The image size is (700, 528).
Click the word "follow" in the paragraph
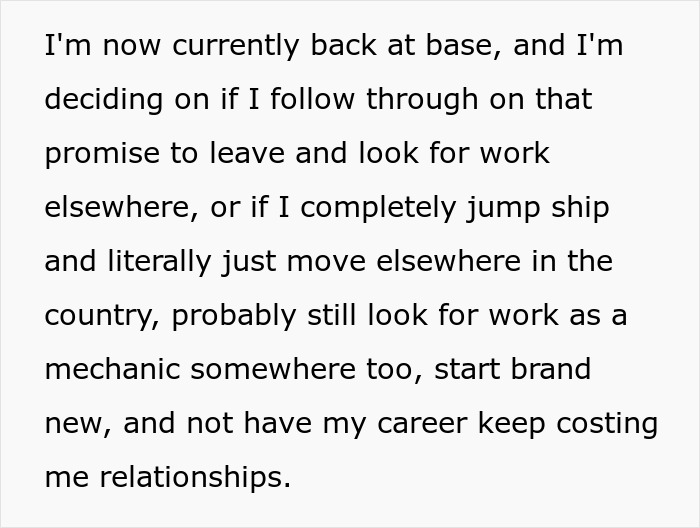coord(309,100)
